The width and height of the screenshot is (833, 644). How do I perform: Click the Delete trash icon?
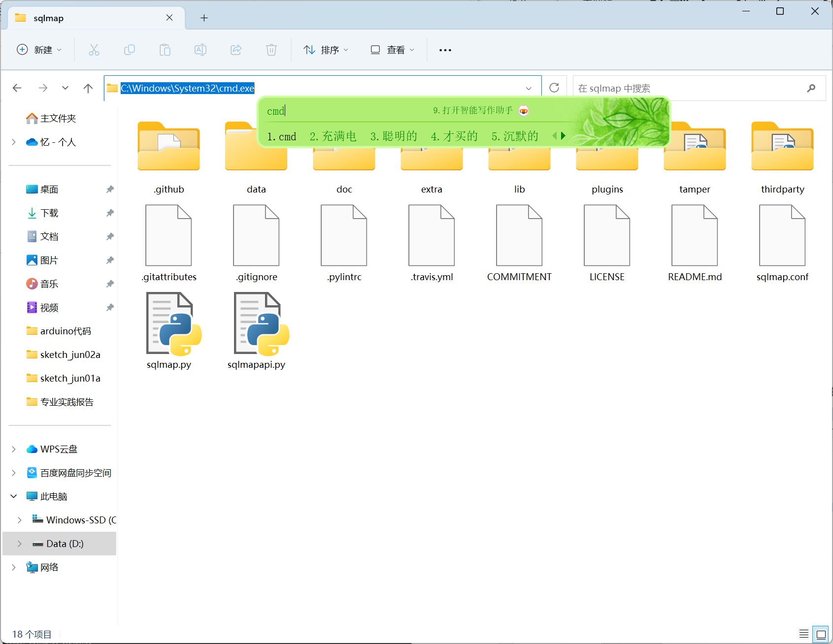click(x=271, y=50)
